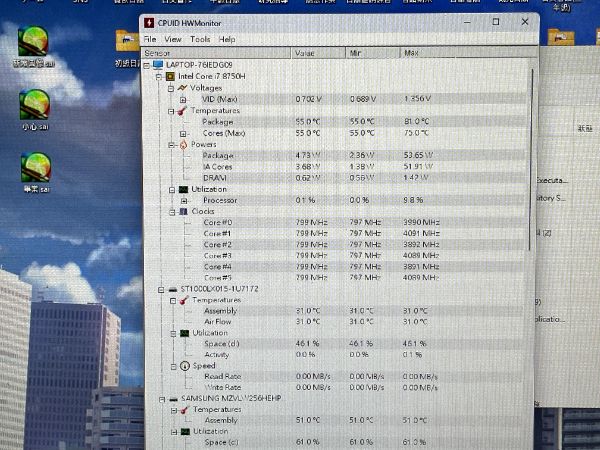Select the Activity utilization row
This screenshot has width=600, height=450.
(x=364, y=355)
